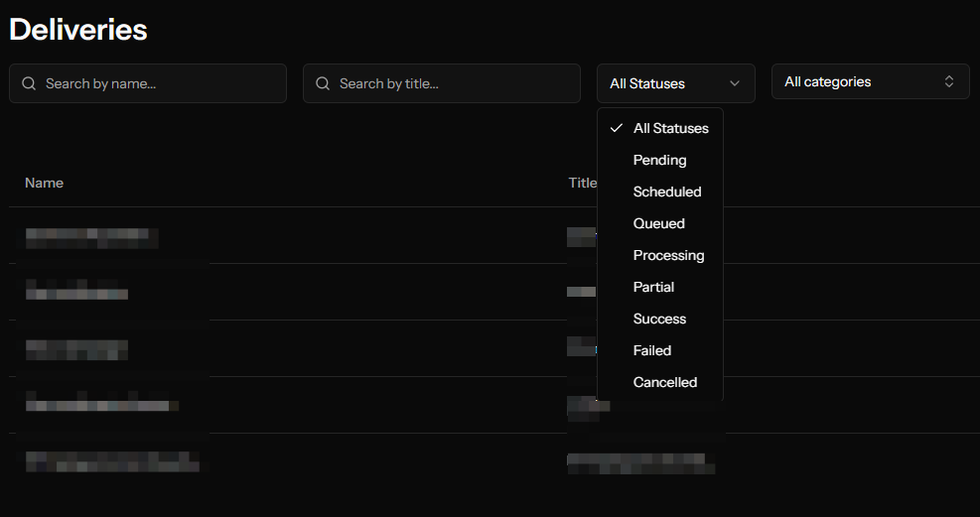Screen dimensions: 980x517
Task: Select the Partial status option
Action: click(x=653, y=287)
